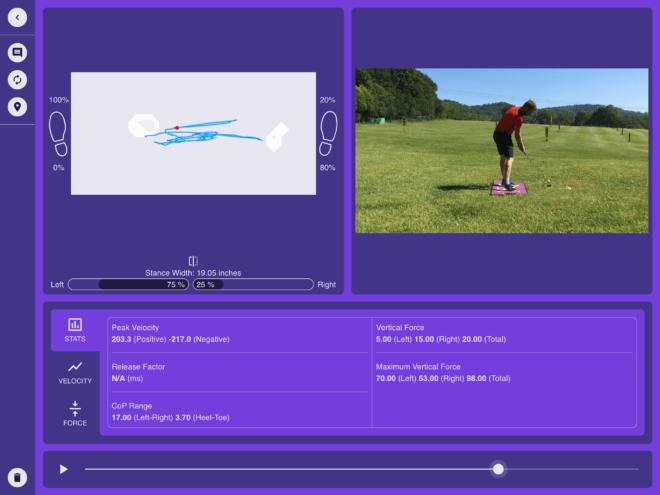The height and width of the screenshot is (495, 660).
Task: Click the N/A (ms) release value
Action: click(x=127, y=378)
